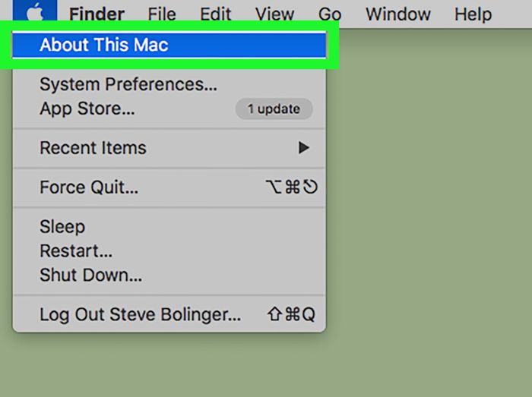Open the File menu
This screenshot has height=397, width=532.
click(x=162, y=14)
